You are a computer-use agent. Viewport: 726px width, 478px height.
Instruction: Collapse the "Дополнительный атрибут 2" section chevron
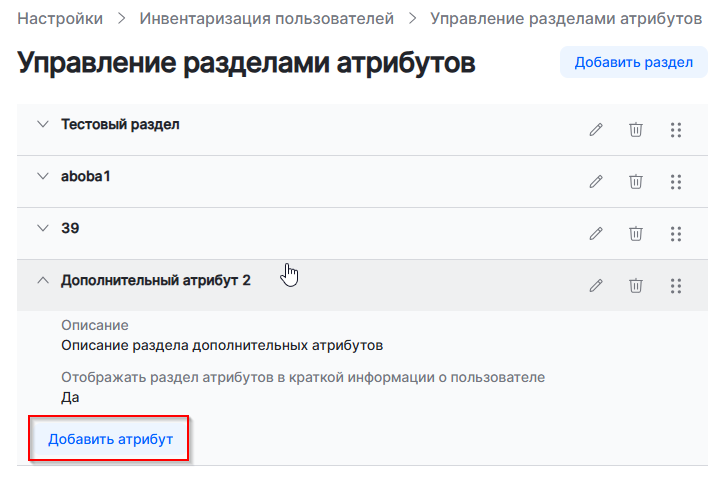pos(42,281)
